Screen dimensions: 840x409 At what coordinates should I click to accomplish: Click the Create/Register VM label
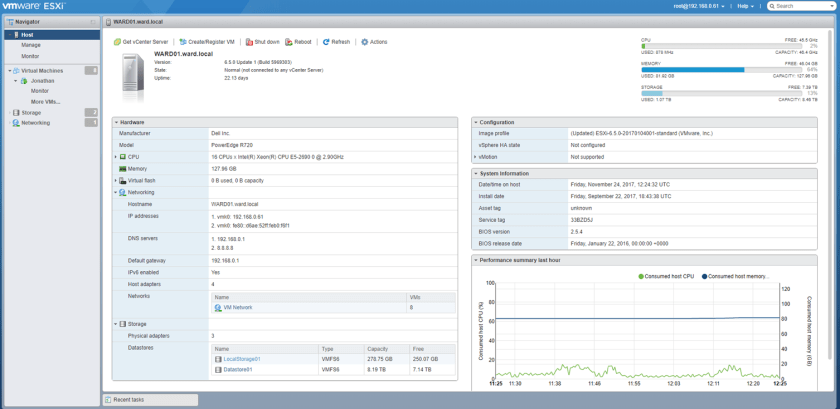click(212, 42)
